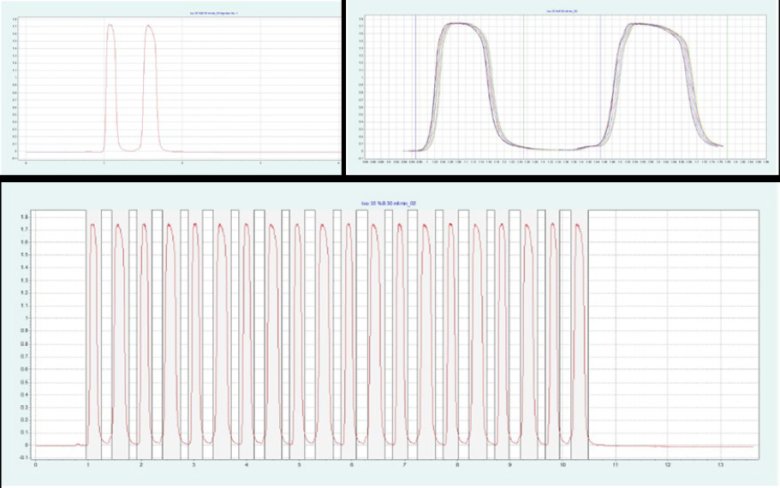The image size is (780, 488).
Task: Click the last pulse peak in bottom chart
Action: [x=578, y=225]
